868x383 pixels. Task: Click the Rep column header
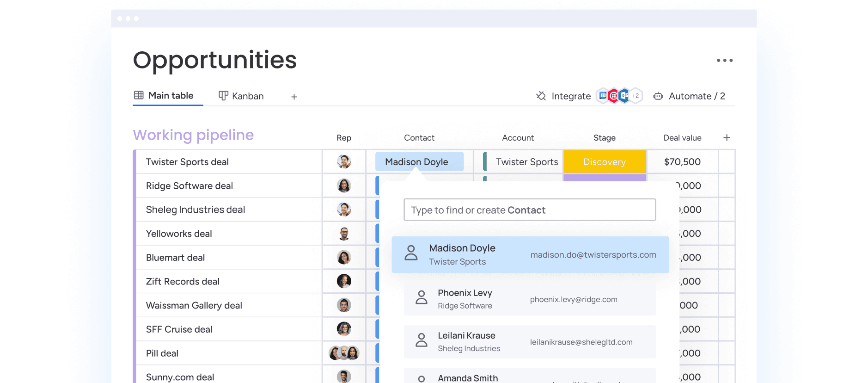(x=344, y=137)
